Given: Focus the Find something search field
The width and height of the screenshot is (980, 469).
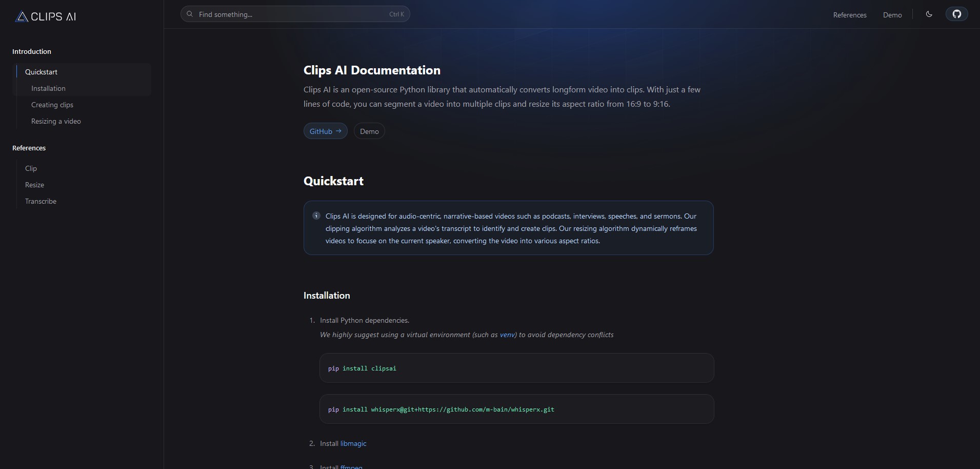Looking at the screenshot, I should pyautogui.click(x=295, y=14).
